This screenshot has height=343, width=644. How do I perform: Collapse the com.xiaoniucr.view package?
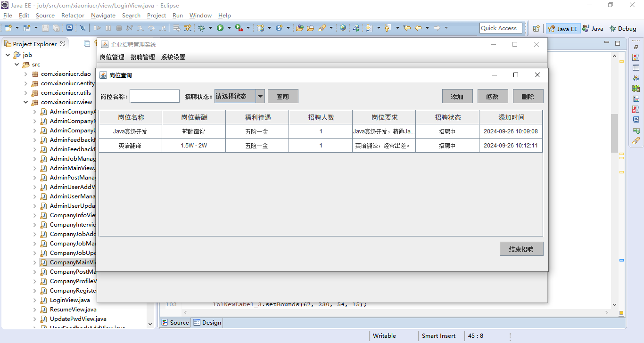pos(26,102)
